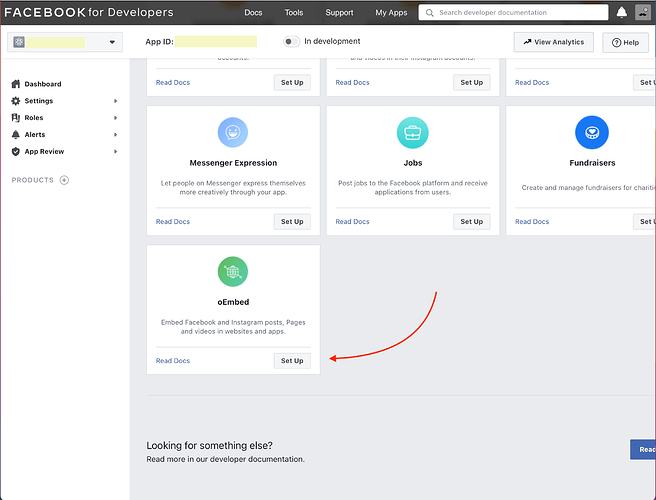Click the Jobs card title
This screenshot has width=656, height=500.
413,163
